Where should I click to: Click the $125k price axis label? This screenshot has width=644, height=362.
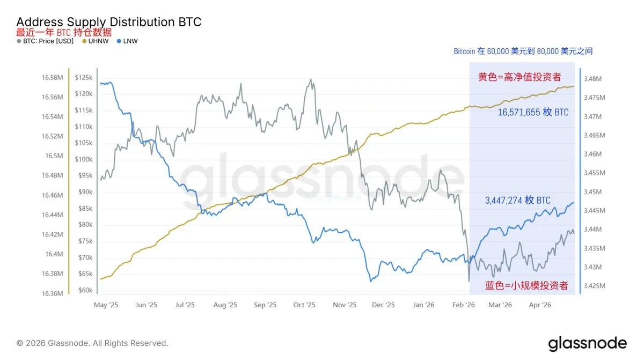pyautogui.click(x=84, y=78)
